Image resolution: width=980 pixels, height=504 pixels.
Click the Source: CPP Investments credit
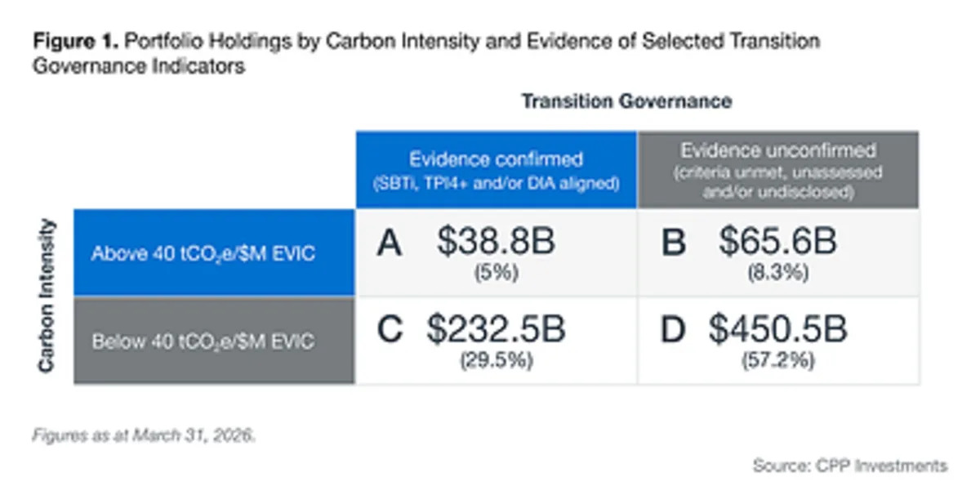click(850, 466)
